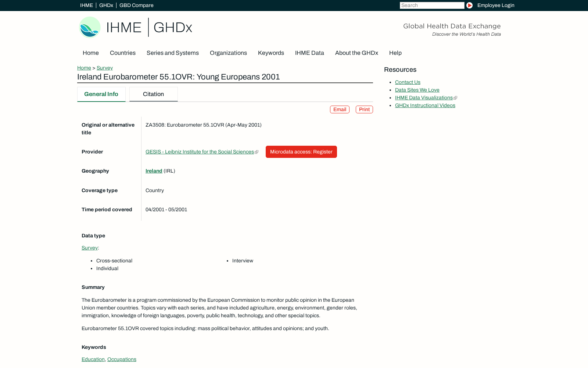
Task: Open IHME Data Visualizations link
Action: 424,98
